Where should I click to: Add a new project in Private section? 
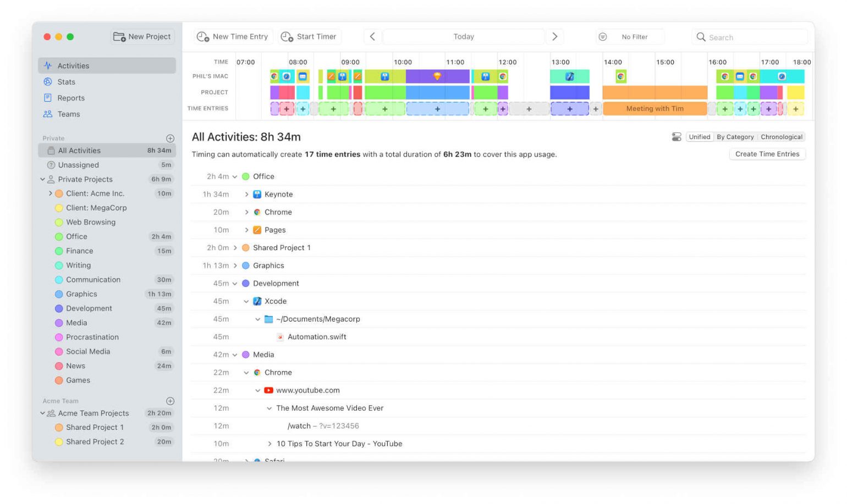pyautogui.click(x=170, y=139)
